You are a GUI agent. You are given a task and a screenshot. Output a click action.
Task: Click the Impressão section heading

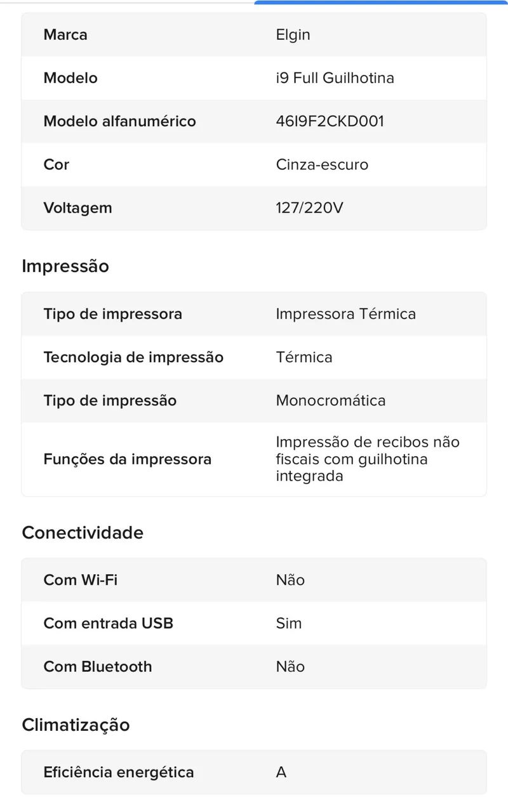(x=65, y=266)
